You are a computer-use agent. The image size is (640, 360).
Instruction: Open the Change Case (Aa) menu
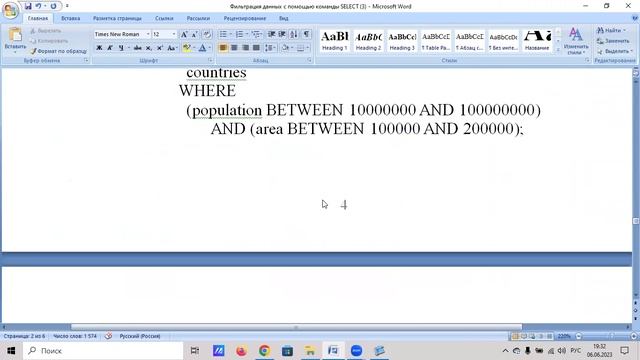(172, 48)
